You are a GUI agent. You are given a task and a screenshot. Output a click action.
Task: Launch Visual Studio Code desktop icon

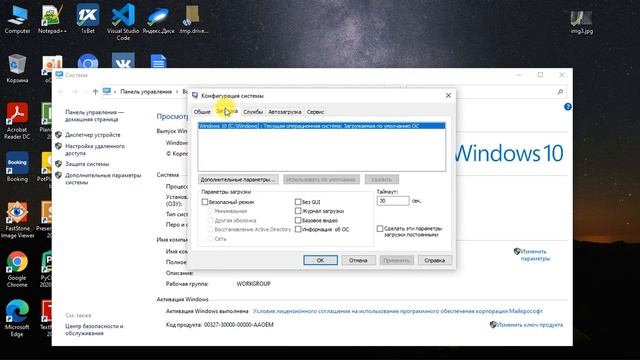tap(123, 21)
